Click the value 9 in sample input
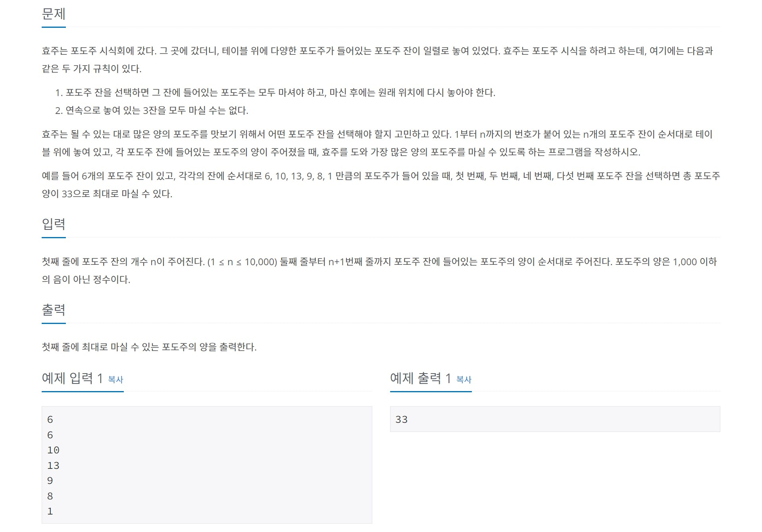 pos(50,481)
